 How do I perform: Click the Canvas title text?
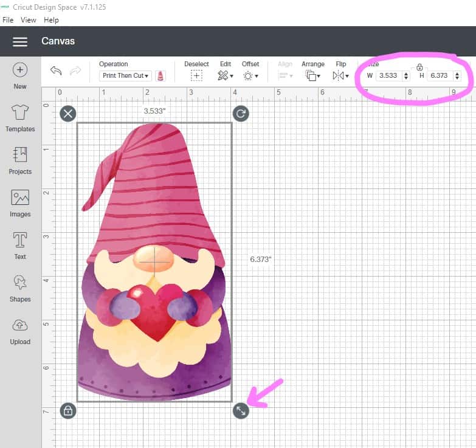click(58, 41)
